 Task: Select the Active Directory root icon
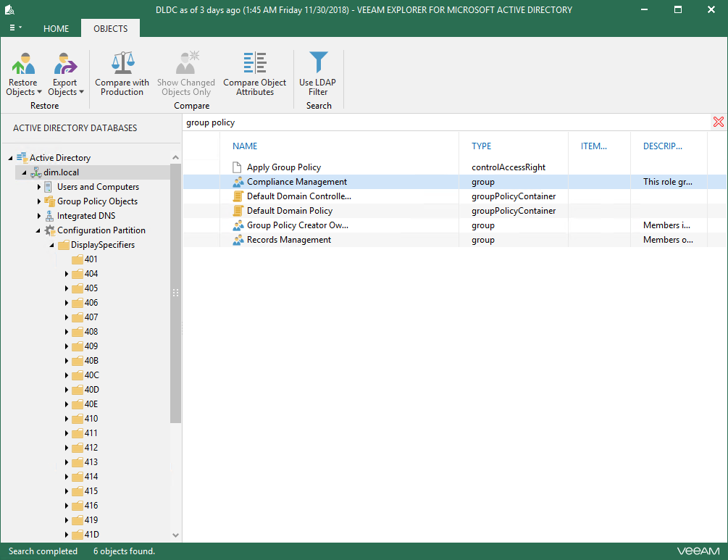[22, 157]
